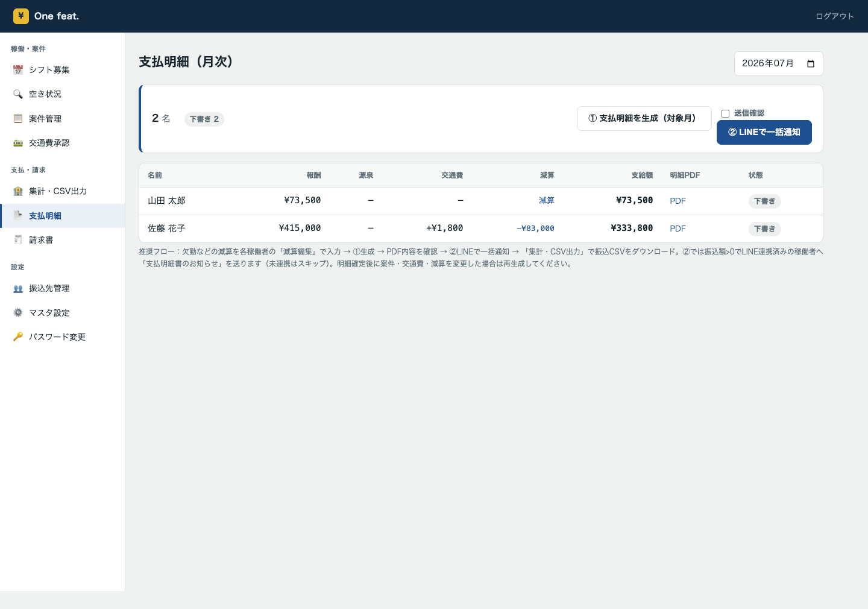Click the ログアウト link
This screenshot has height=609, width=868.
pyautogui.click(x=835, y=16)
